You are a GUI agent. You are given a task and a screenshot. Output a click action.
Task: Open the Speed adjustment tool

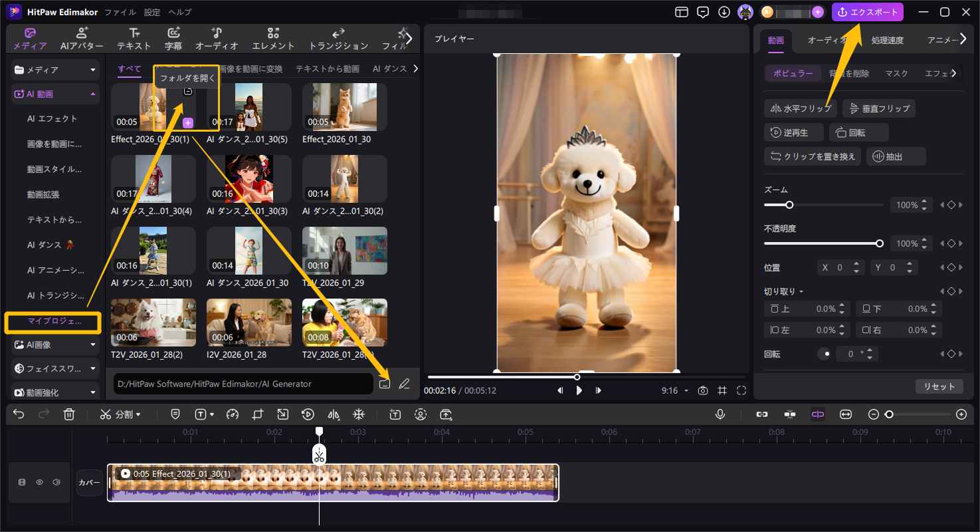[232, 414]
